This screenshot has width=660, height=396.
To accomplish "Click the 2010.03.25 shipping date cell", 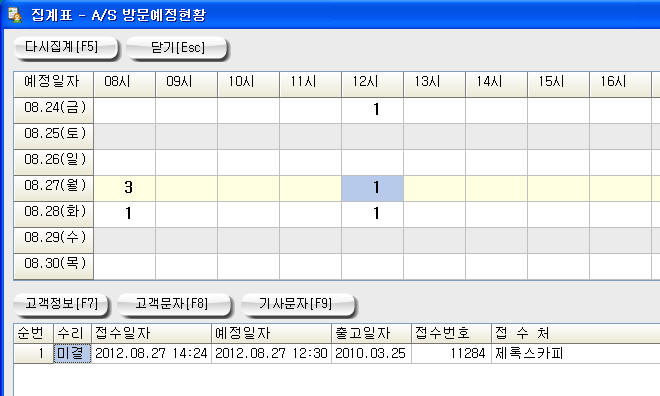I will [371, 353].
